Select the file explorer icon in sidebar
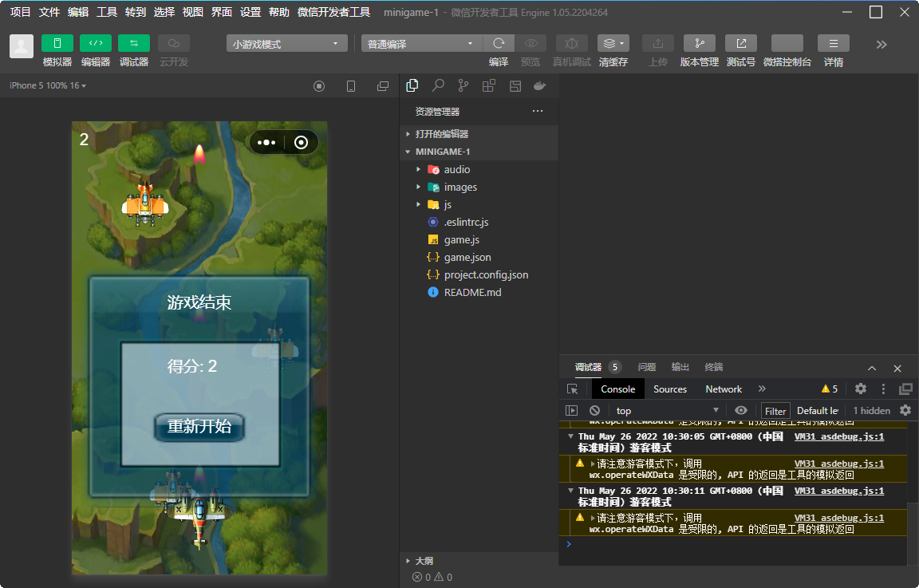The image size is (919, 588). 412,85
